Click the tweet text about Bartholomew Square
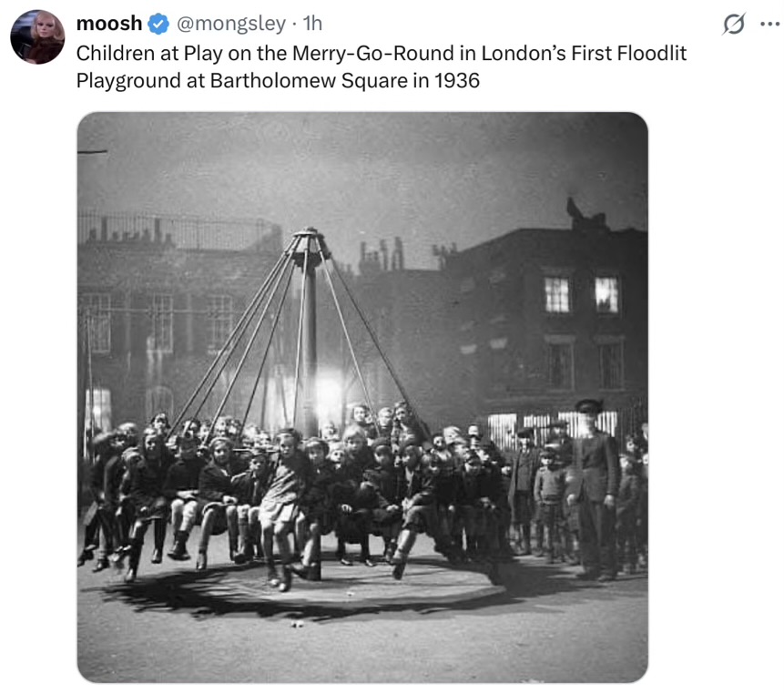 point(381,66)
